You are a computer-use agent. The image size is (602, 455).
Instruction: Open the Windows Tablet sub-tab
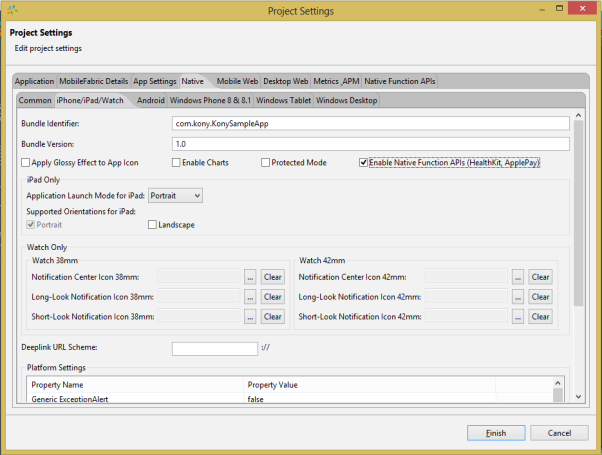283,100
